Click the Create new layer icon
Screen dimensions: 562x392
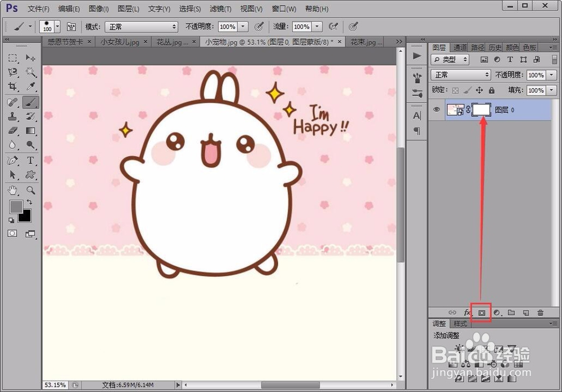(x=526, y=313)
